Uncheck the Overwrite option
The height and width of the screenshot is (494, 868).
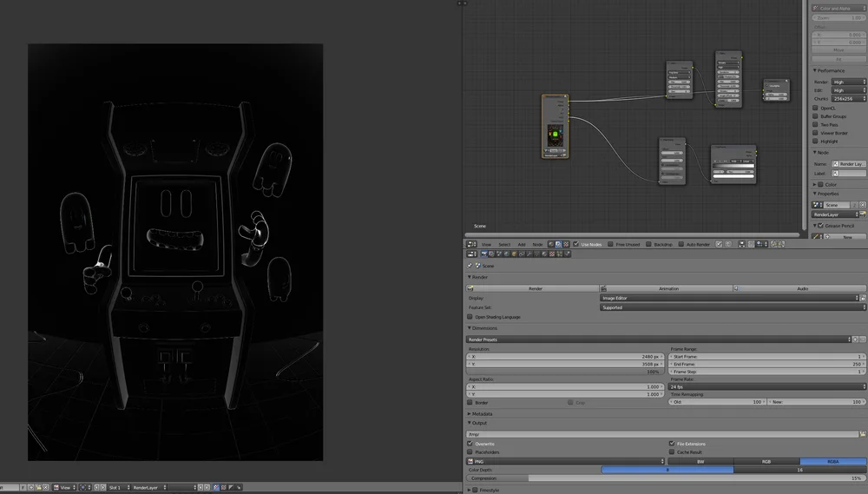tap(470, 444)
